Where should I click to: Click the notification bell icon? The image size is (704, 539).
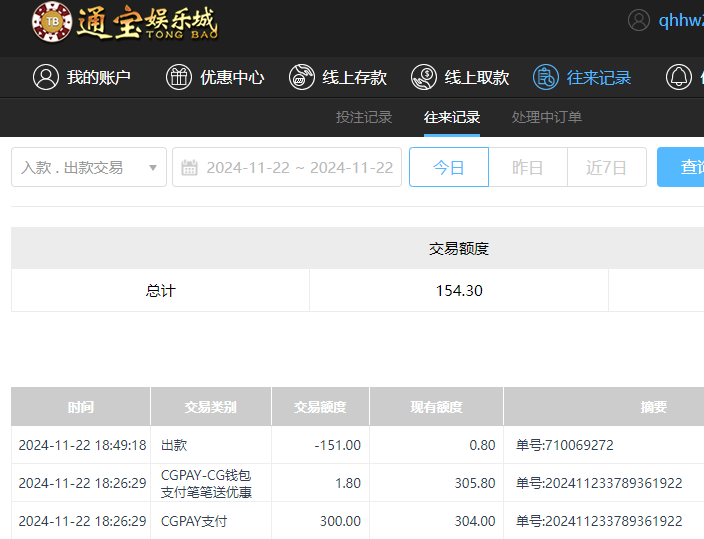point(679,77)
